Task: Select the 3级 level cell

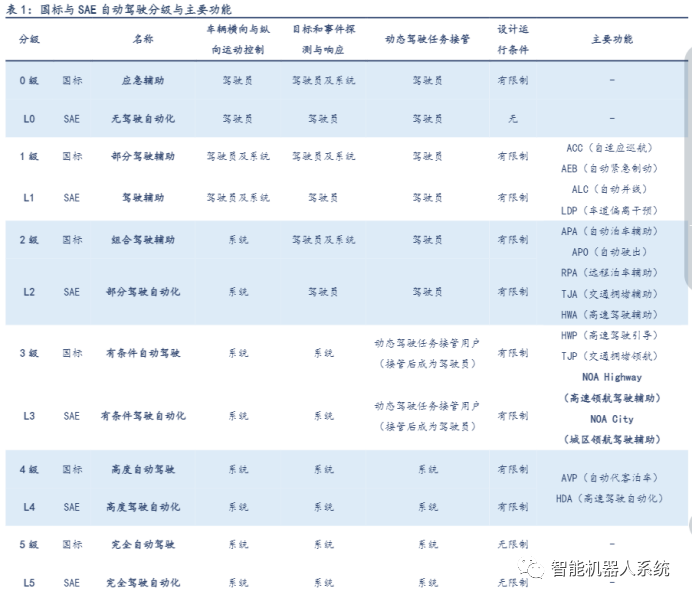Action: coord(29,353)
